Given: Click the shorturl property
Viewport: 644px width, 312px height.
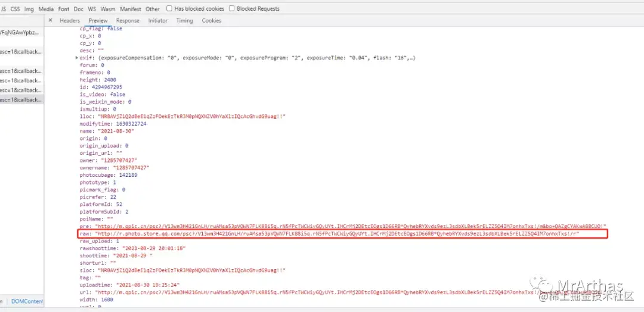Looking at the screenshot, I should pyautogui.click(x=98, y=263).
